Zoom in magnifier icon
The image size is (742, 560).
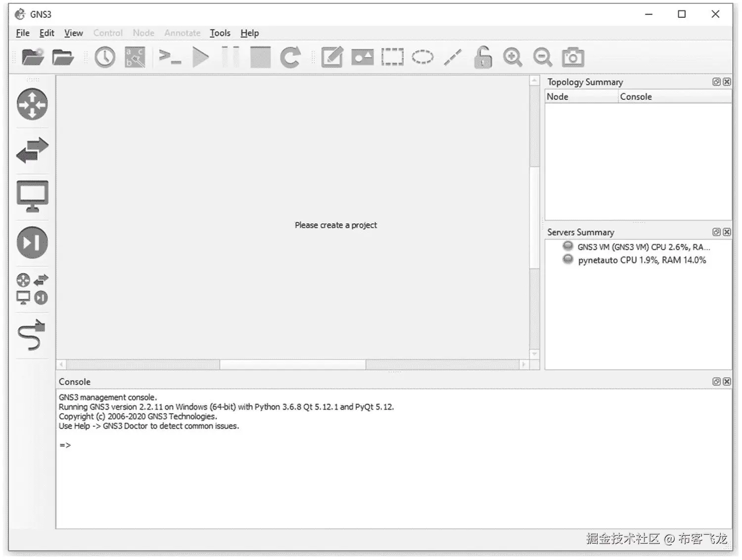tap(512, 57)
